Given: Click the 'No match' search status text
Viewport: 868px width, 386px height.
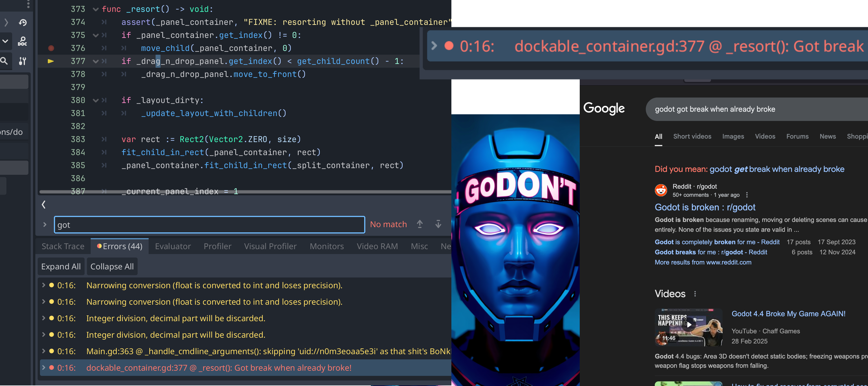Looking at the screenshot, I should (388, 225).
